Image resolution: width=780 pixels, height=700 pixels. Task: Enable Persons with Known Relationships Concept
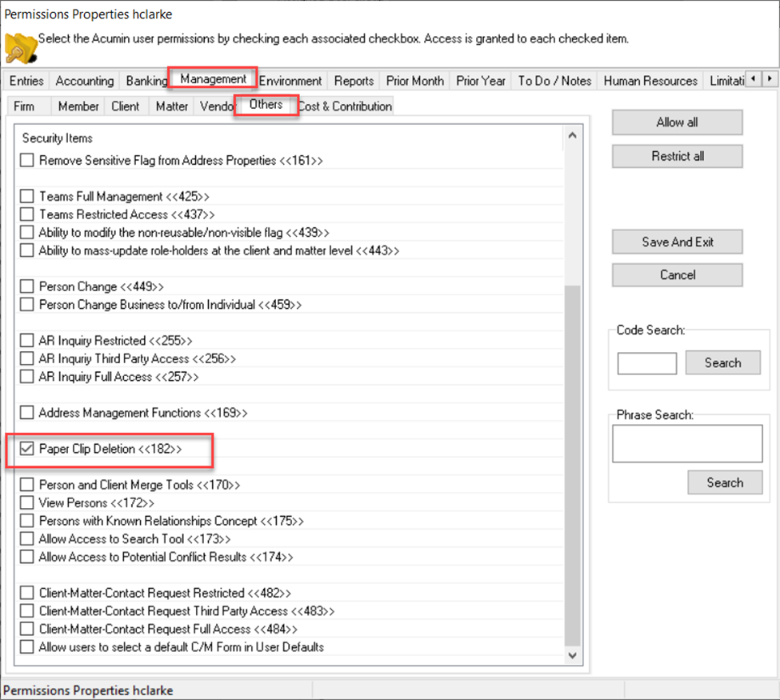(27, 520)
